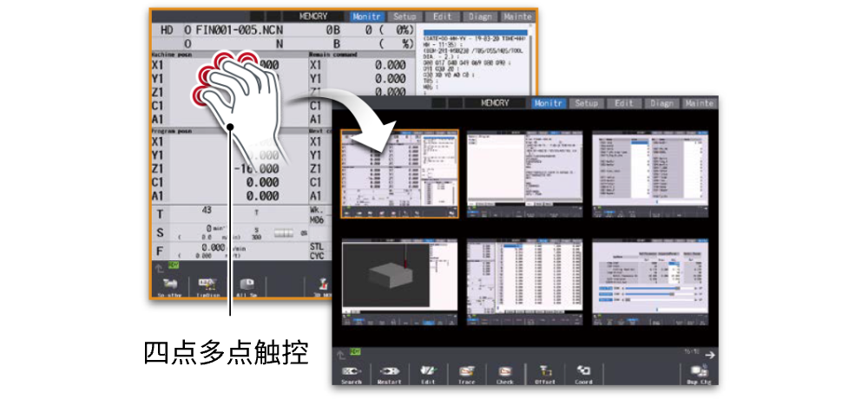Click the right arrow for next menu page
Screen dimensions: 868x399
pos(709,354)
